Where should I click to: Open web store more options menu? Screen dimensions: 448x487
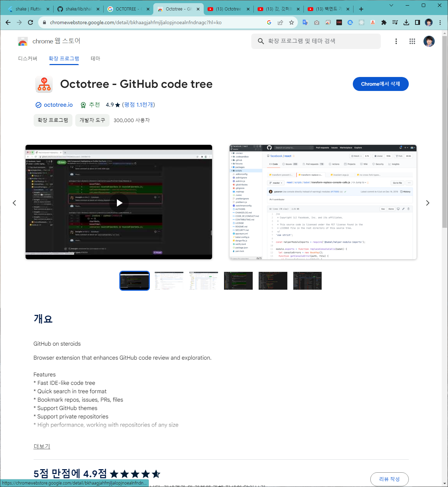[396, 41]
